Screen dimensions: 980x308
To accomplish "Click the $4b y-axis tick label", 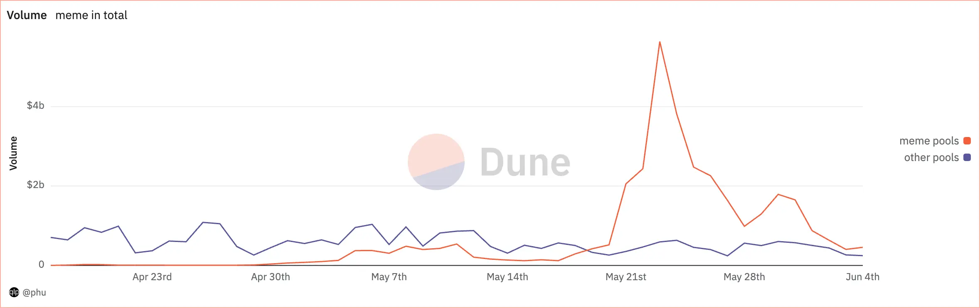I will pos(36,105).
